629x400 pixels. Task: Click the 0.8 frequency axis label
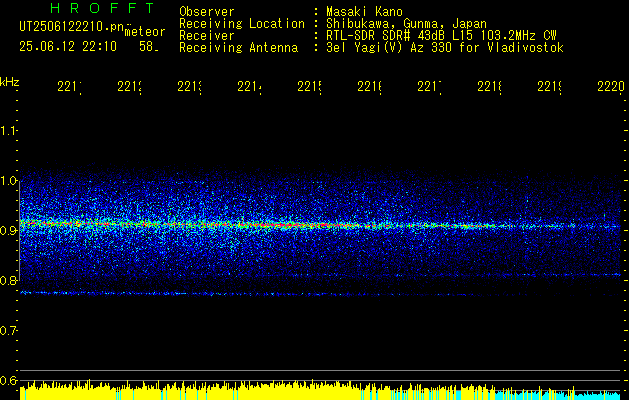[8, 280]
